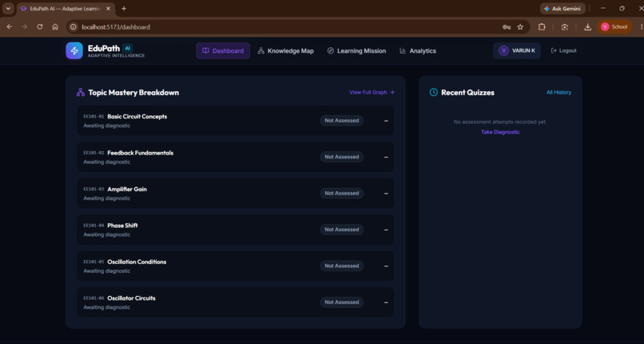Screen dimensions: 644x344
Task: Click the Take Diagnostic link
Action: point(500,132)
